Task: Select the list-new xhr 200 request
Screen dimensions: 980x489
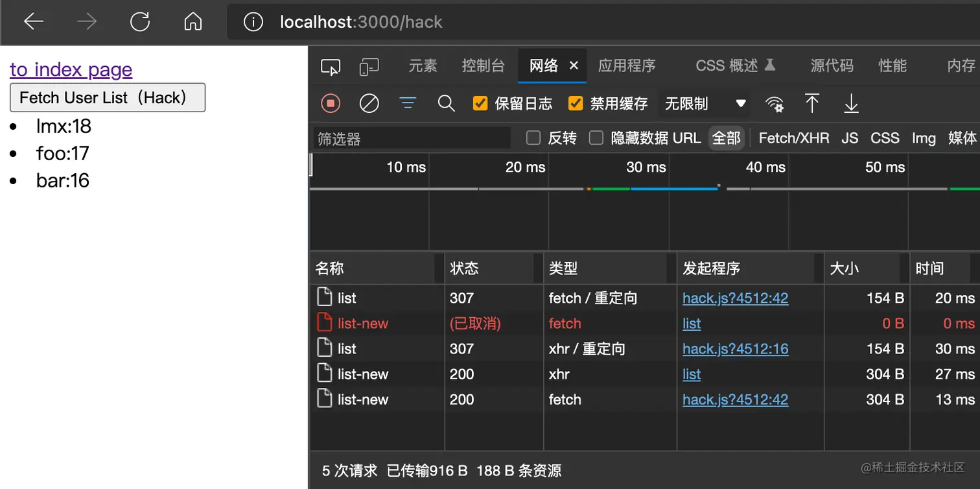Action: click(645, 374)
